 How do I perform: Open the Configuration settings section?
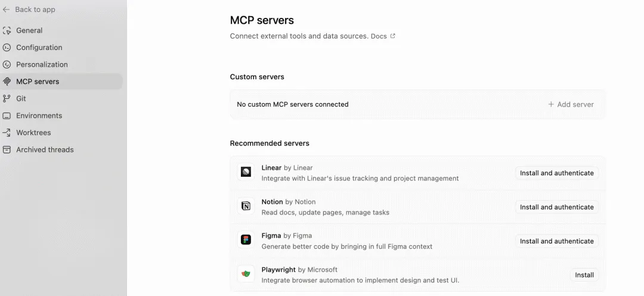(x=39, y=48)
